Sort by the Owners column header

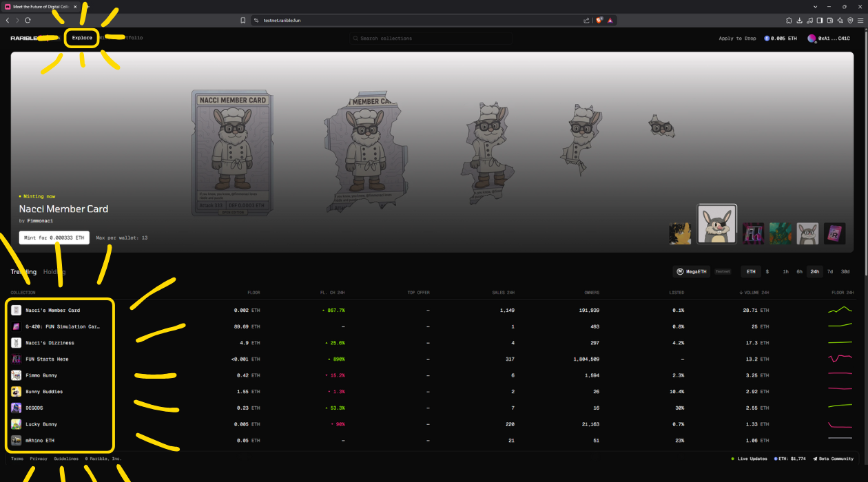592,293
